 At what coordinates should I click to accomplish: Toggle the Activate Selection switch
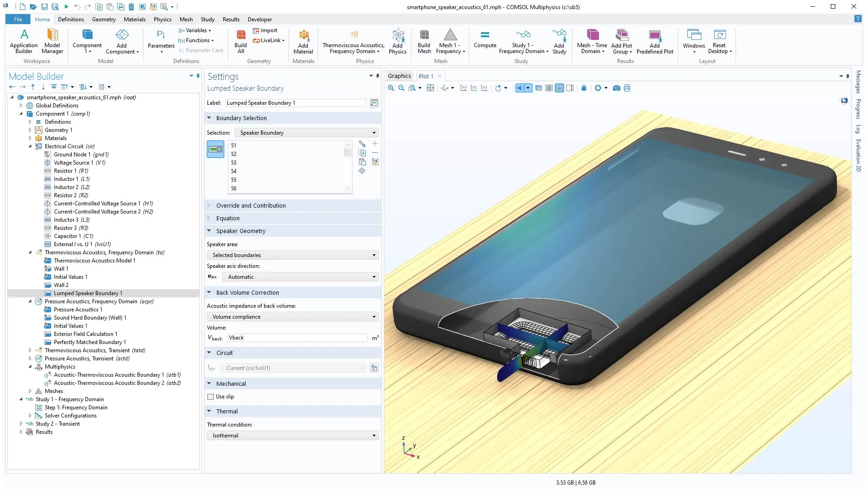(x=215, y=149)
